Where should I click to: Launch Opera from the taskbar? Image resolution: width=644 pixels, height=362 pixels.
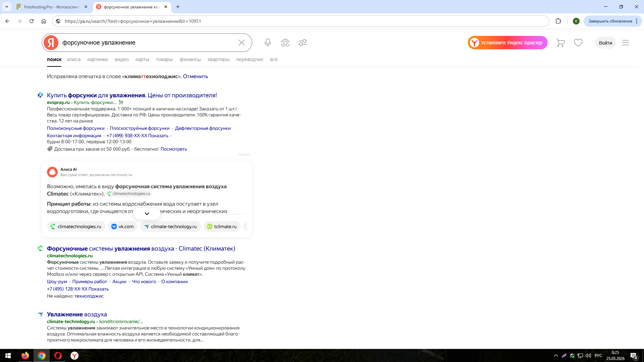click(58, 356)
